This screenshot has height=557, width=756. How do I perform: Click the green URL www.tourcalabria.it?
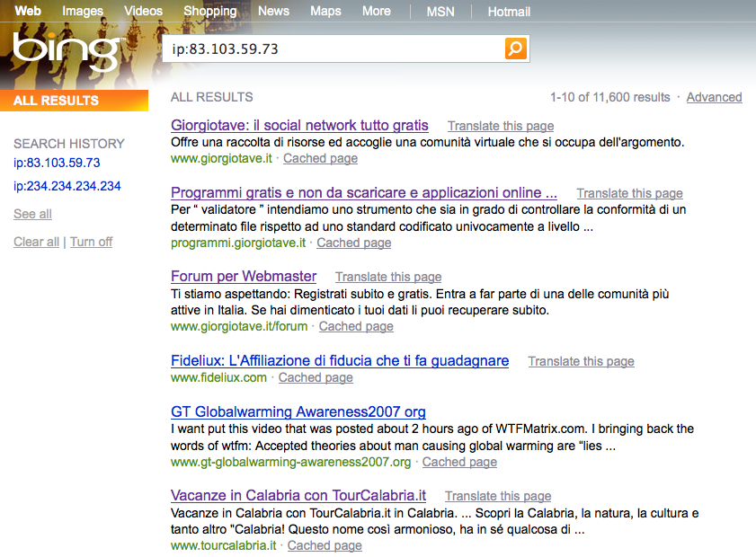(x=224, y=545)
